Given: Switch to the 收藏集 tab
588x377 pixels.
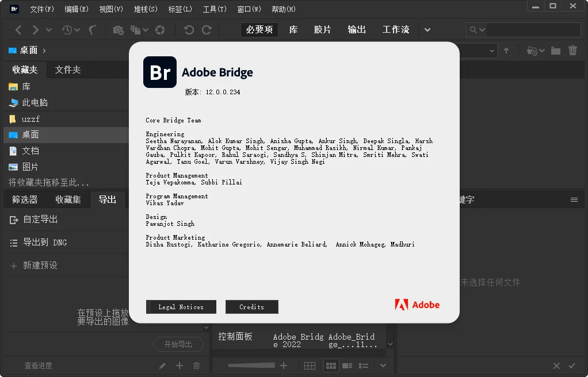Looking at the screenshot, I should 68,200.
